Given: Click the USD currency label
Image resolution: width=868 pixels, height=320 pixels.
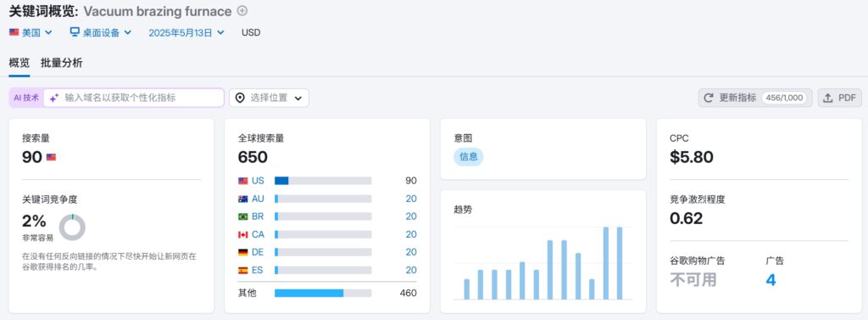Looking at the screenshot, I should click(x=251, y=33).
